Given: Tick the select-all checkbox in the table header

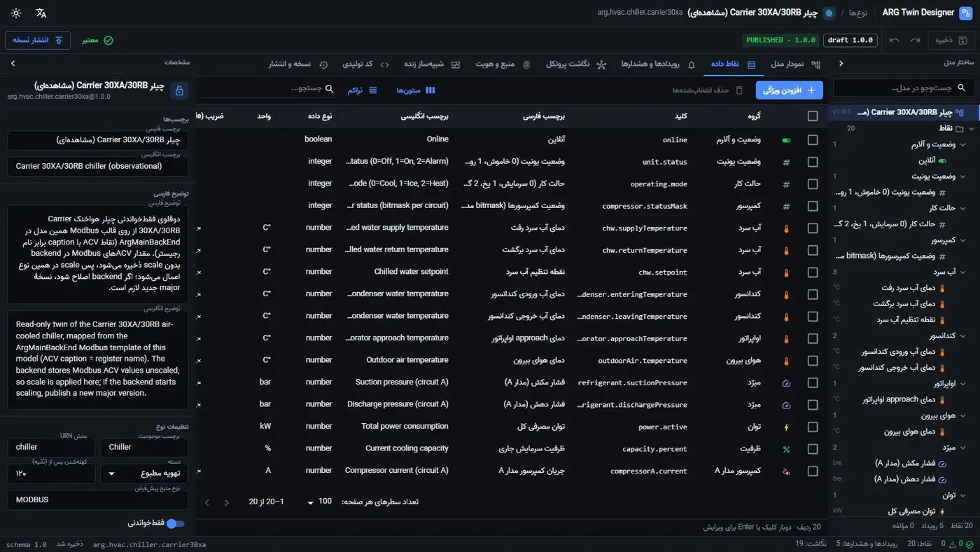Looking at the screenshot, I should tap(813, 116).
